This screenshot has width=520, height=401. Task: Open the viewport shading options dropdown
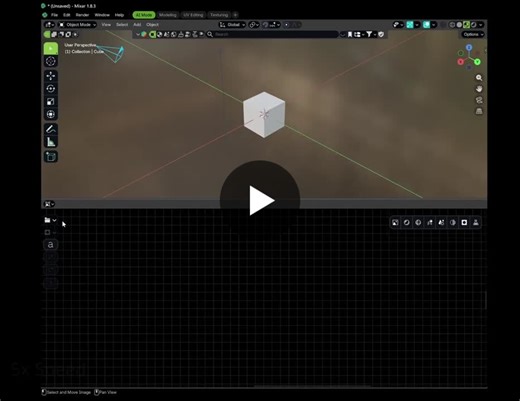click(x=480, y=25)
